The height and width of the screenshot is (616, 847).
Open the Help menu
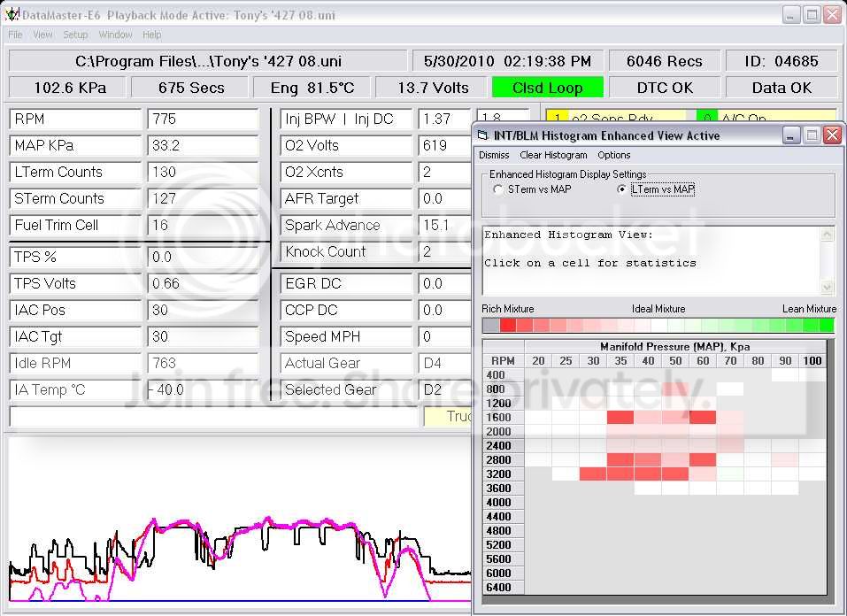tap(152, 35)
